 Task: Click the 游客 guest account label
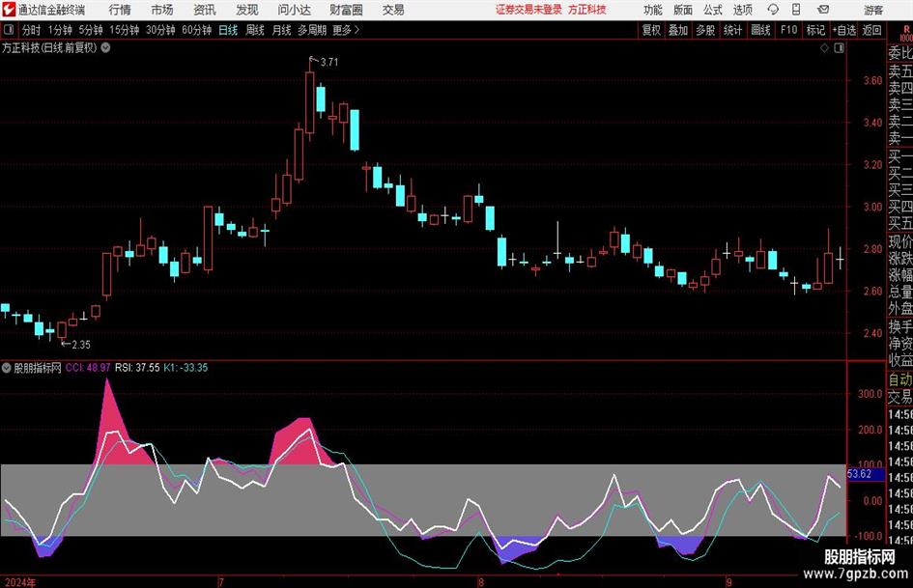pyautogui.click(x=873, y=10)
